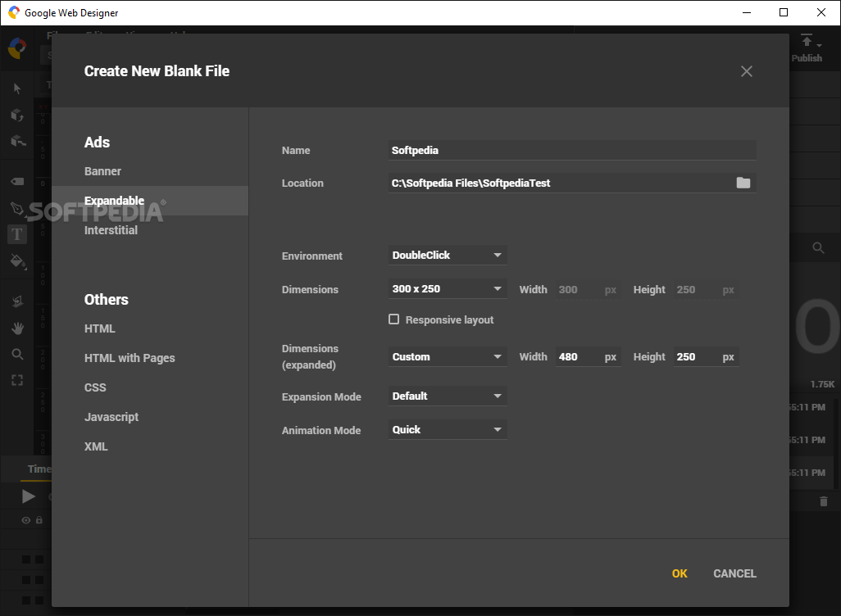Select the 3D object rotate tool
Image resolution: width=841 pixels, height=616 pixels.
coord(17,115)
